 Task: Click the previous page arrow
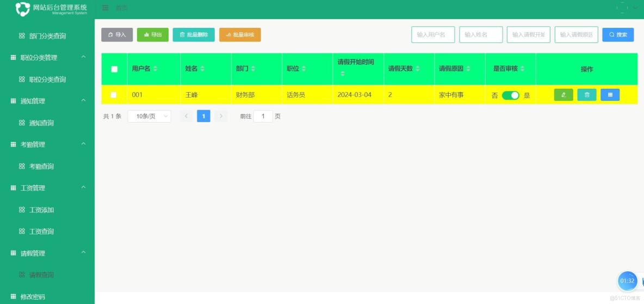(x=186, y=117)
